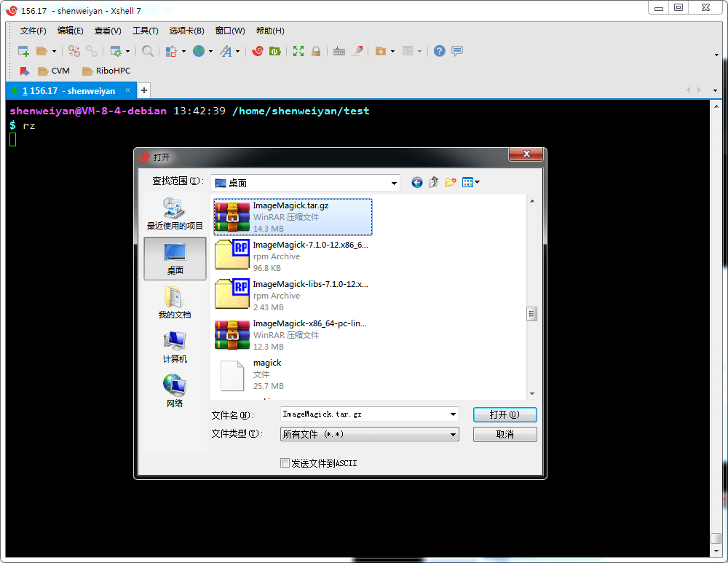
Task: Expand the 查找范围 location dropdown
Action: (x=394, y=184)
